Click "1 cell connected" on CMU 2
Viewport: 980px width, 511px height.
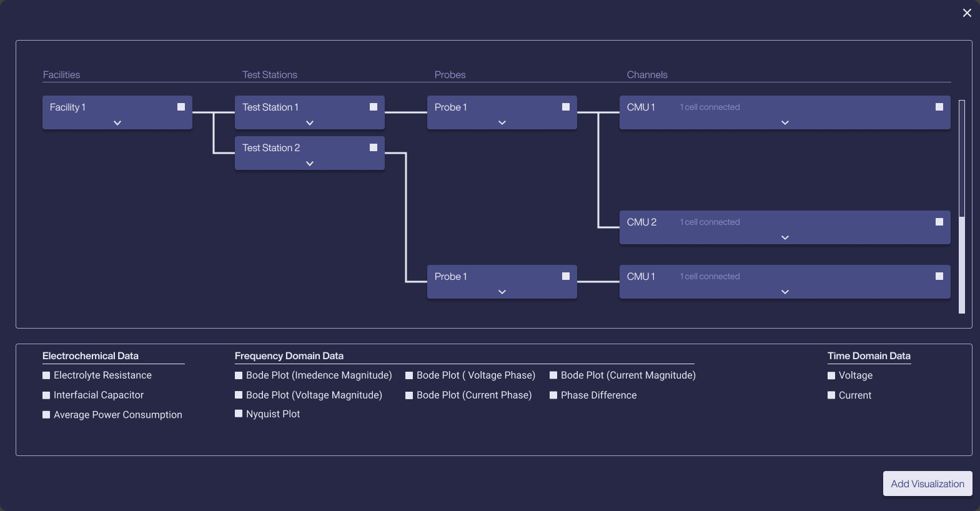[710, 222]
